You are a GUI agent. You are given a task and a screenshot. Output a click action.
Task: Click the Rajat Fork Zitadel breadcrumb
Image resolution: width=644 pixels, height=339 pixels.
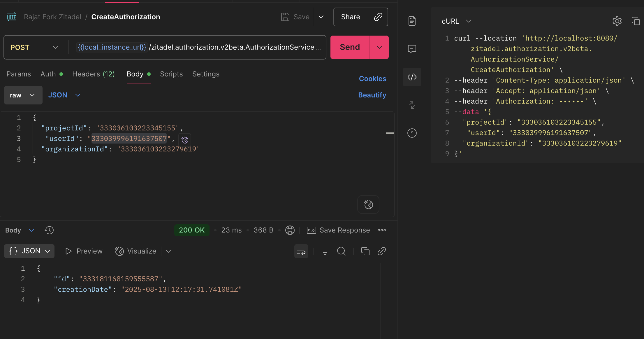[x=52, y=17]
